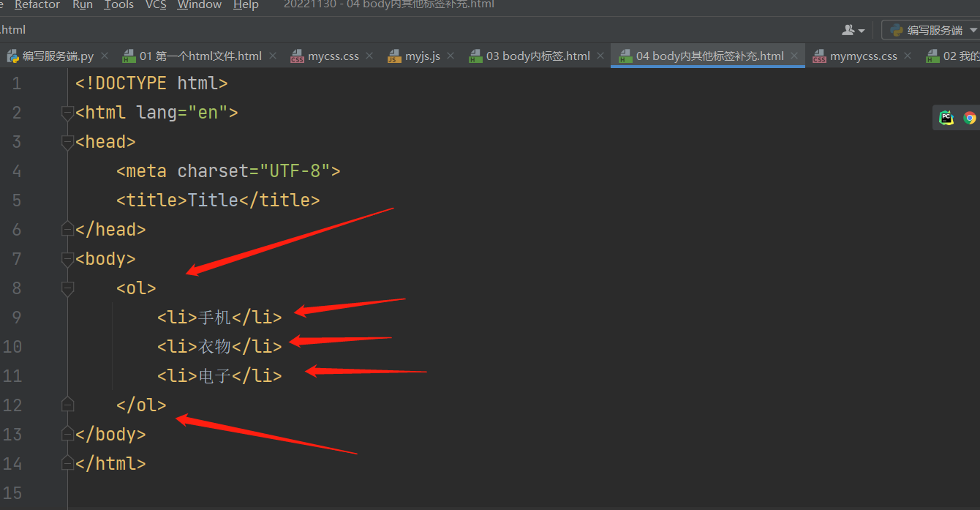
Task: Click fold marker at closing ol tag
Action: pyautogui.click(x=67, y=405)
